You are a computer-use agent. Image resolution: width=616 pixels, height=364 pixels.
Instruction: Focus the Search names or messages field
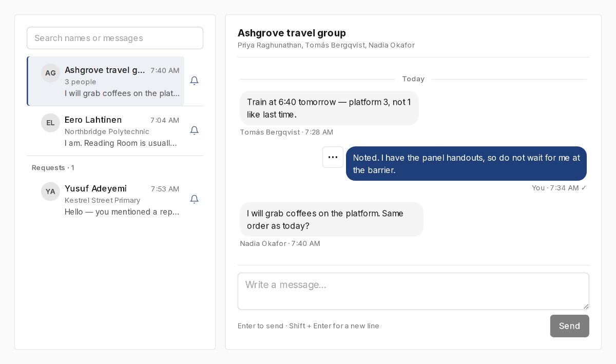pyautogui.click(x=115, y=38)
